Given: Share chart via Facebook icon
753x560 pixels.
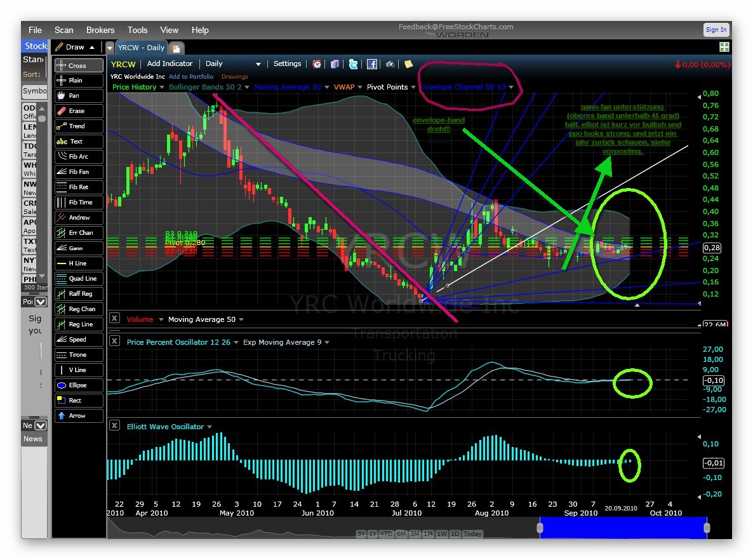Looking at the screenshot, I should (x=371, y=64).
